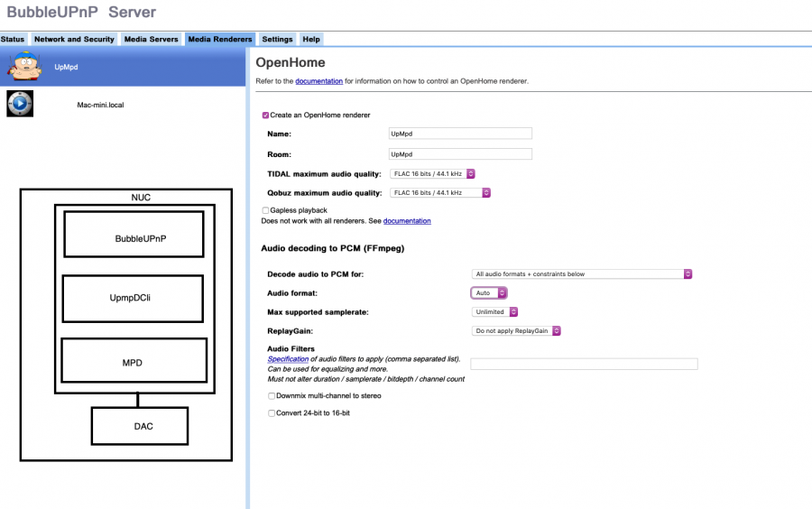The width and height of the screenshot is (812, 509).
Task: Open the Help tab
Action: [x=311, y=40]
